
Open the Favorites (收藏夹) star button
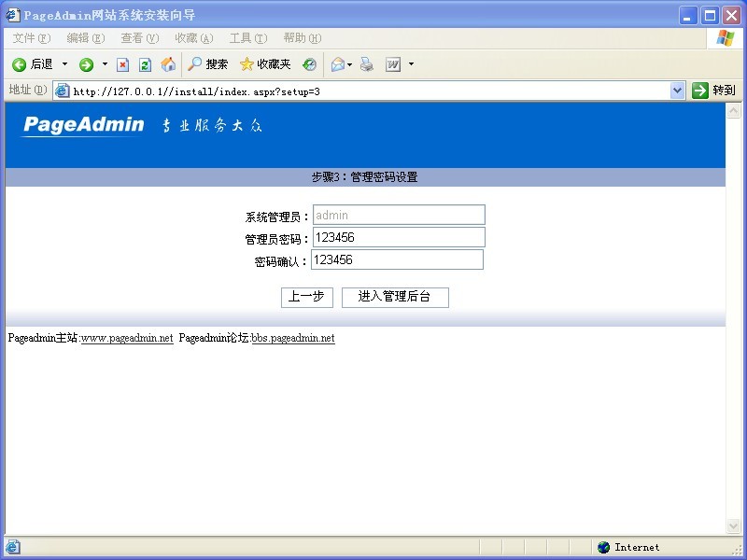[x=265, y=64]
